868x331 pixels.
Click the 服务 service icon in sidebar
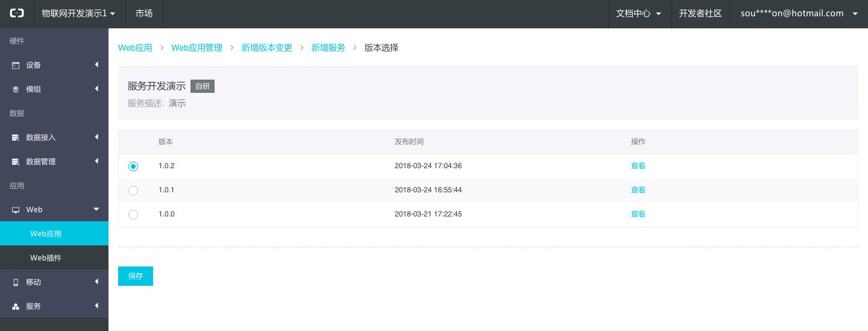pos(16,306)
